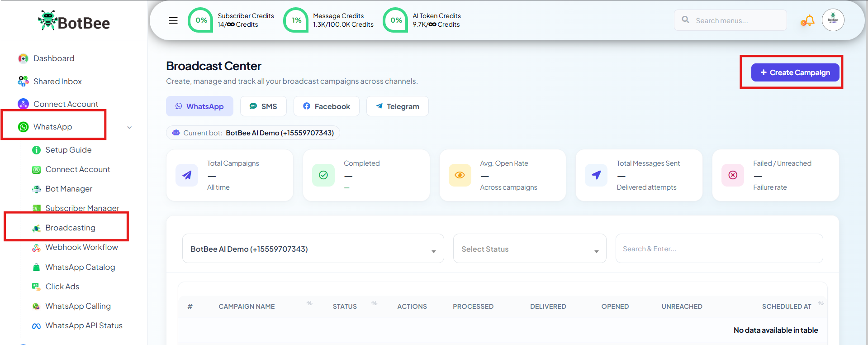This screenshot has width=868, height=345.
Task: Switch to the SMS channel tab
Action: click(263, 106)
